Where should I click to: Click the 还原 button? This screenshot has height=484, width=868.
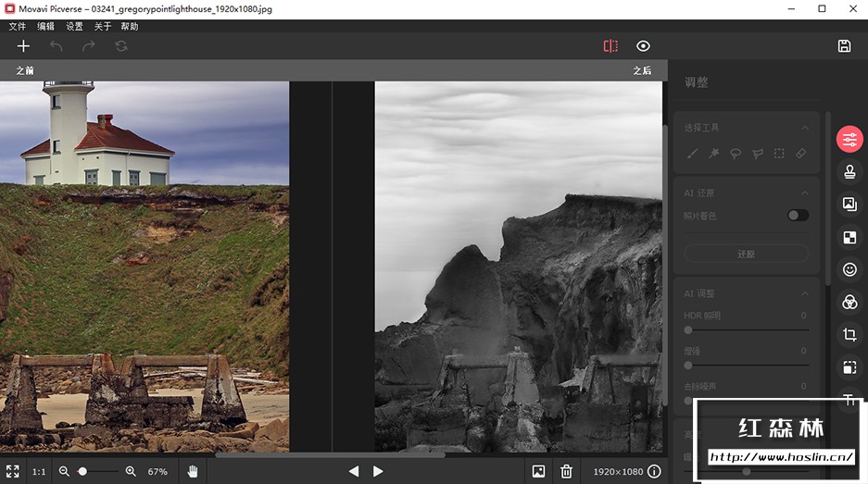(746, 254)
